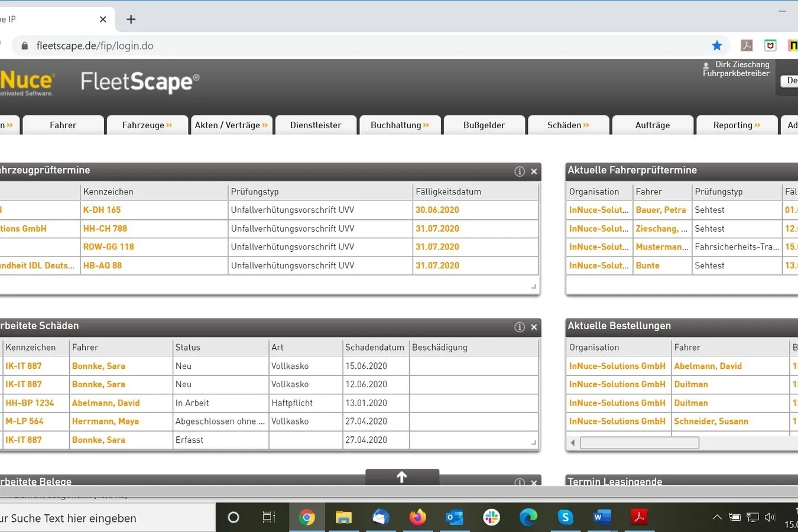Close the bearbeitete Schäden panel
The height and width of the screenshot is (532, 798).
tap(534, 327)
